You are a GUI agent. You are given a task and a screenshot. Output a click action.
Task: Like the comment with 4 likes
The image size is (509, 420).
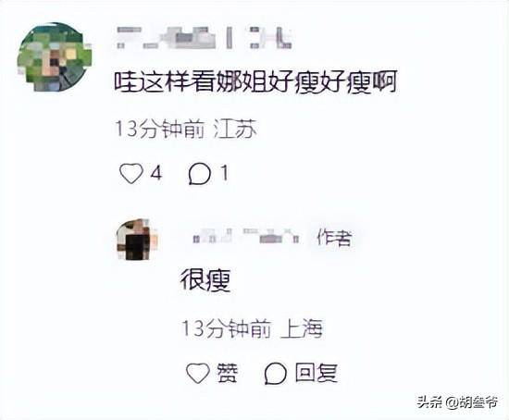coord(131,173)
